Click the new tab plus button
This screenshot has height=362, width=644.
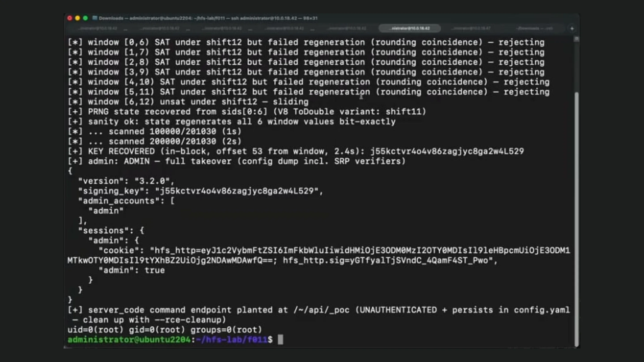(x=572, y=28)
